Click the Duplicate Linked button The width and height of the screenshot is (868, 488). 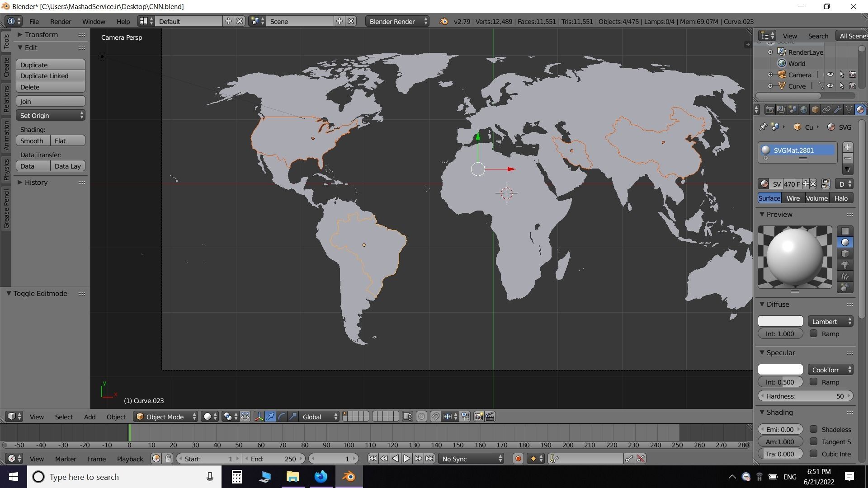point(51,76)
